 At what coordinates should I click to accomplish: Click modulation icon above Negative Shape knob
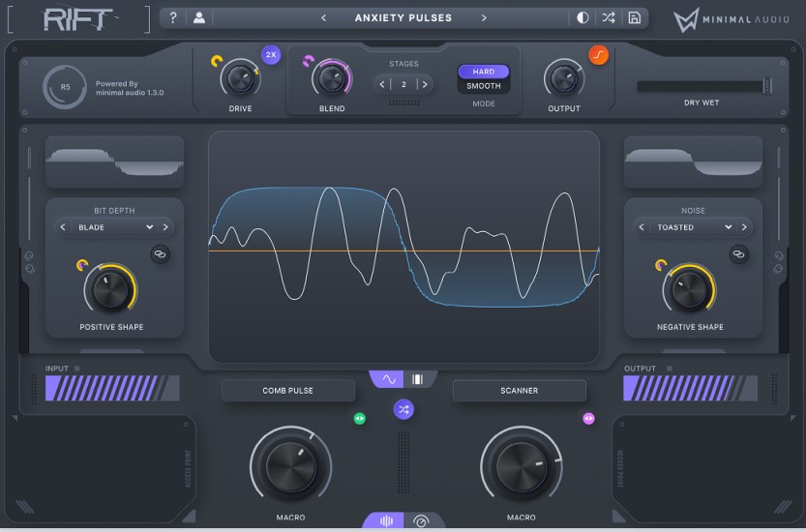pyautogui.click(x=661, y=265)
